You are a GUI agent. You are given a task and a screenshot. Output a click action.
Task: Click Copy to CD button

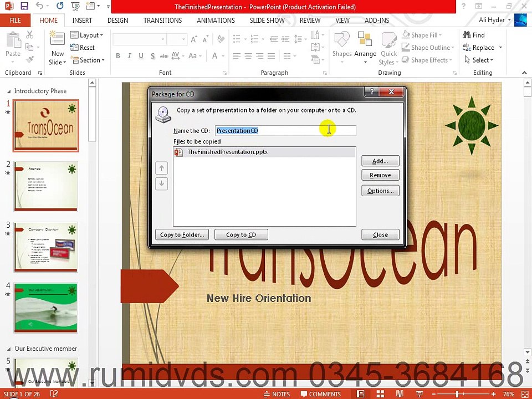241,235
